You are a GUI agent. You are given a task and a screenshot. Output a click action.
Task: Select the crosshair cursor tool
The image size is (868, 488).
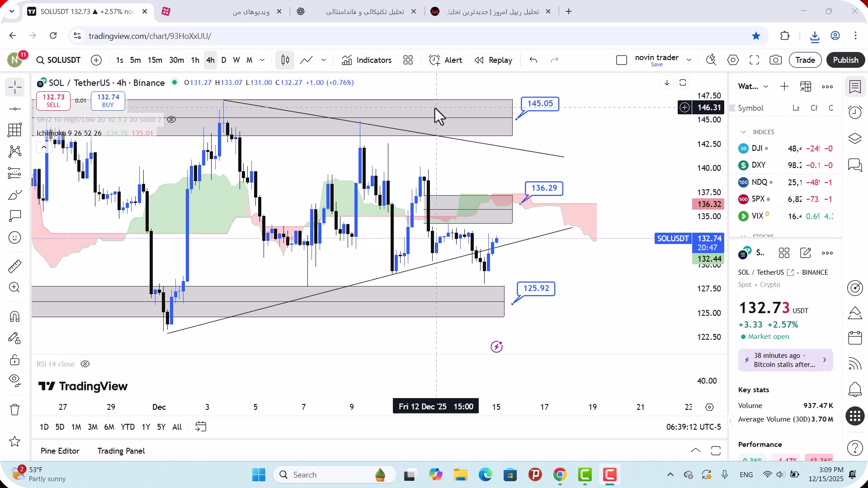point(14,87)
